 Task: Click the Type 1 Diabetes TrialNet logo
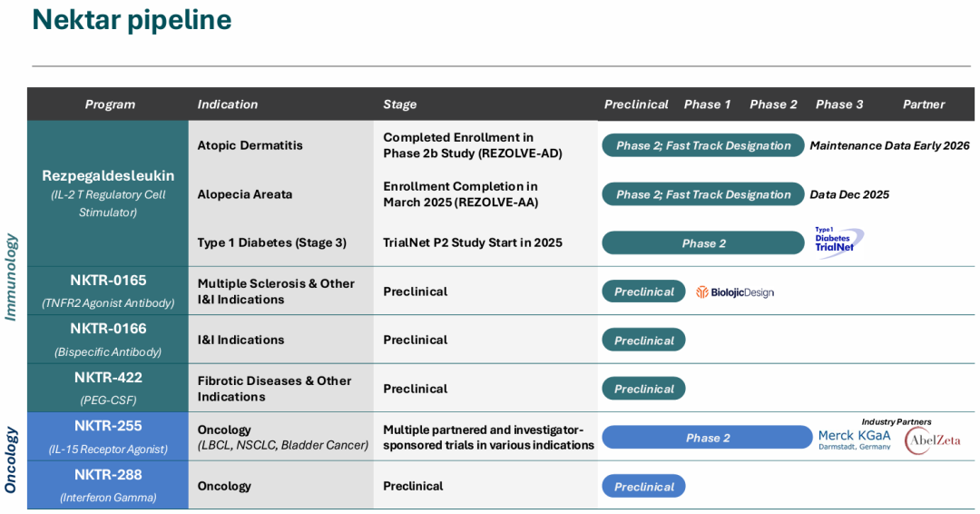click(x=838, y=242)
